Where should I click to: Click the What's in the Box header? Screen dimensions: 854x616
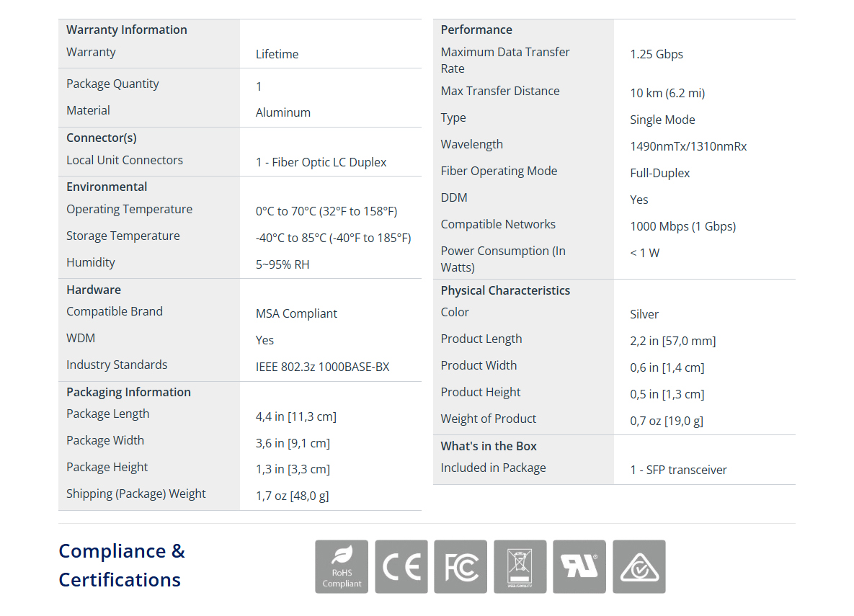tap(489, 446)
